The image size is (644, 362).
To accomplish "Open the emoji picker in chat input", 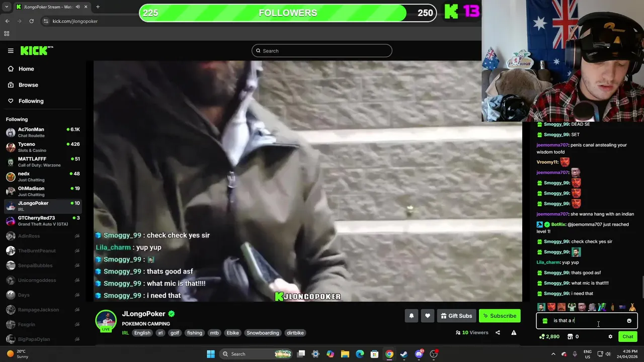I will pyautogui.click(x=629, y=321).
